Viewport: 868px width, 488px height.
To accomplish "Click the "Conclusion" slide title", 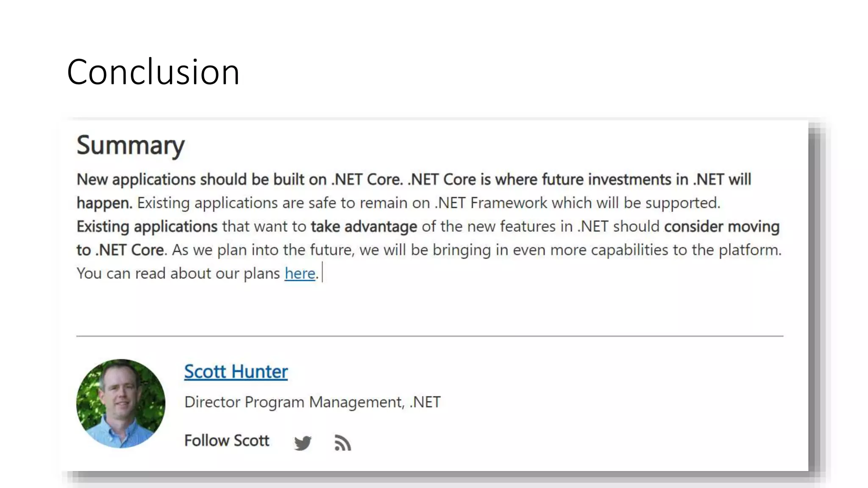I will (x=153, y=72).
